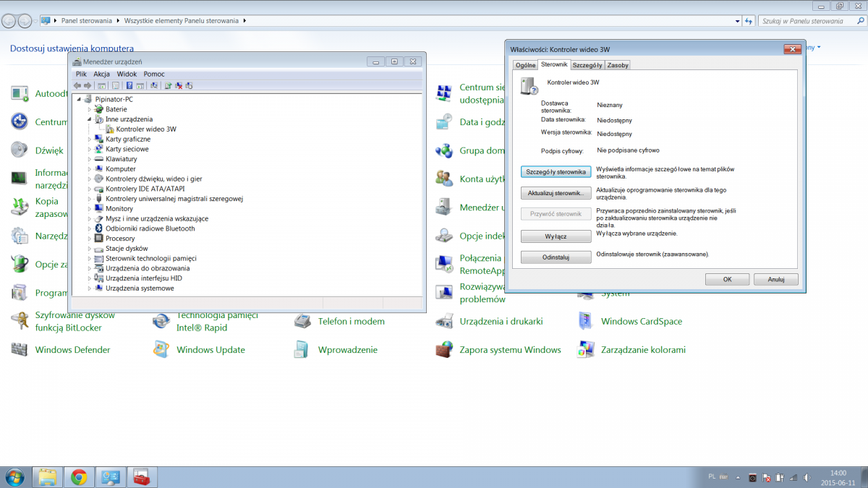868x488 pixels.
Task: Switch to the Szczegóły tab
Action: click(587, 65)
